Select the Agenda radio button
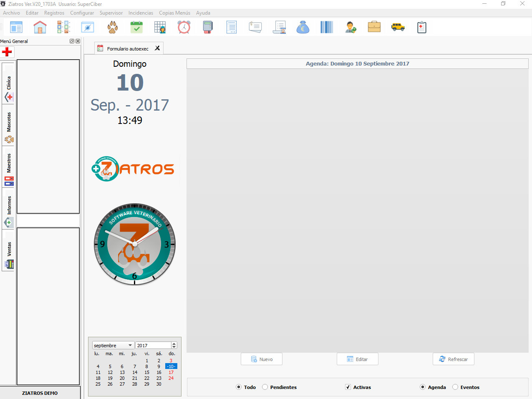Viewport: 532px width, 399px height. [423, 387]
